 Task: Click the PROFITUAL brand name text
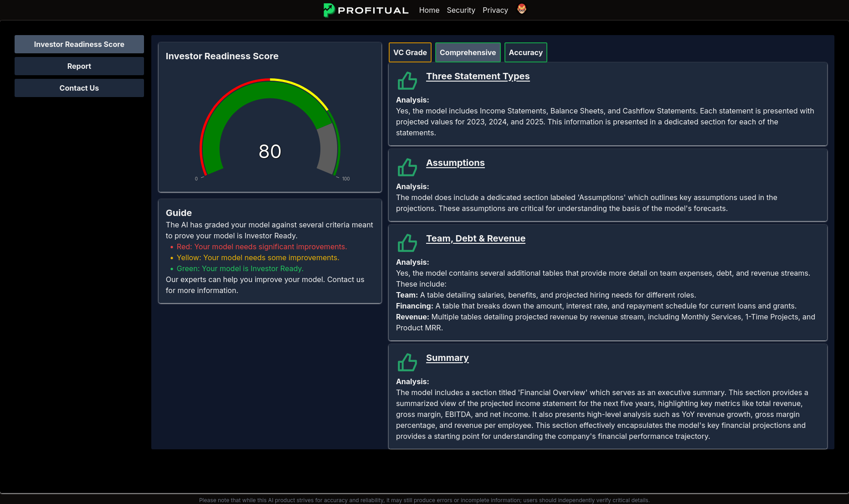click(x=373, y=10)
